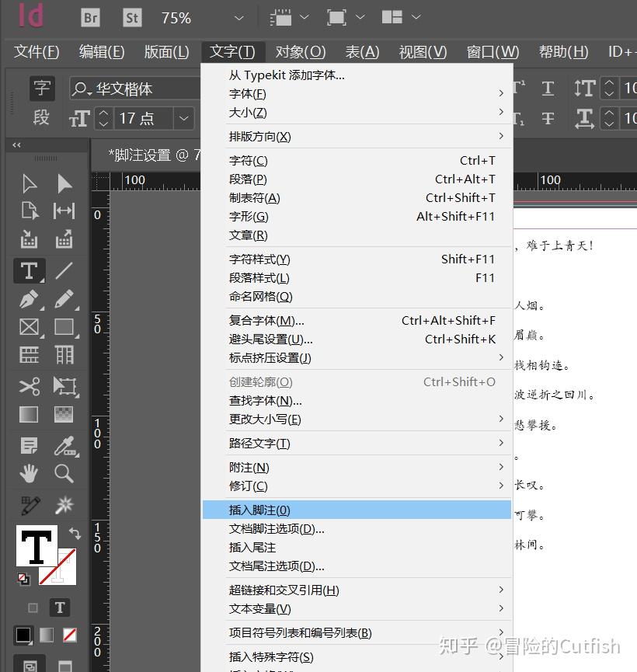Click the 华文楷体 font name field
637x672 pixels.
tap(144, 88)
